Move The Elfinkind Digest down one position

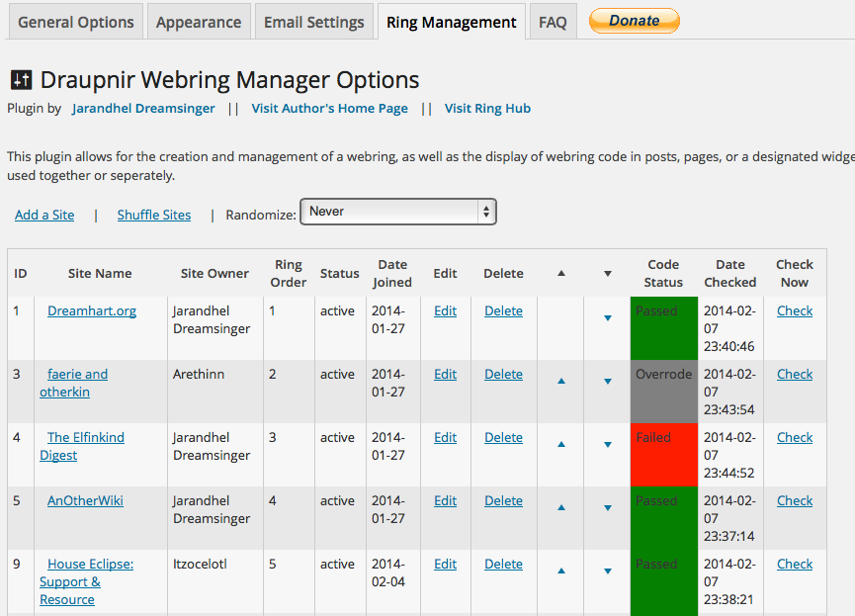pyautogui.click(x=608, y=444)
